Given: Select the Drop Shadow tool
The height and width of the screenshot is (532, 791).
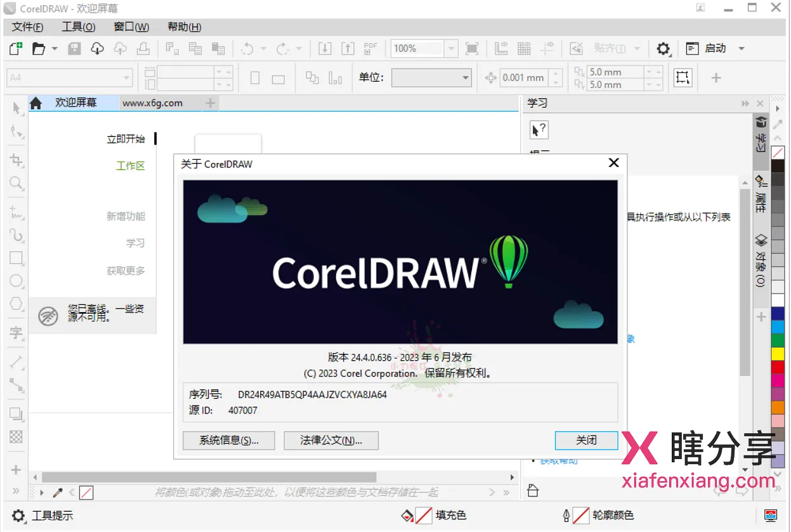Looking at the screenshot, I should pos(16,414).
